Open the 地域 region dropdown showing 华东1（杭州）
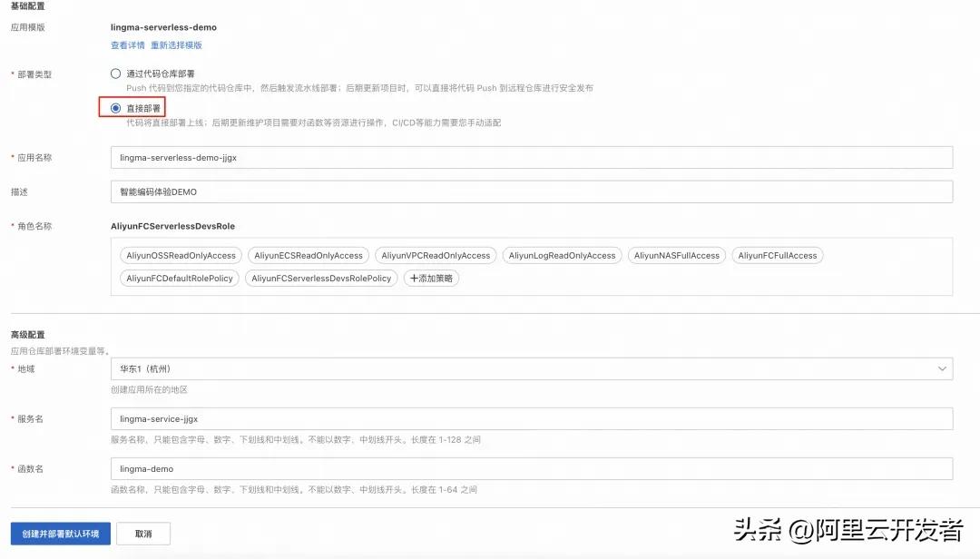The width and height of the screenshot is (980, 559). [x=531, y=368]
